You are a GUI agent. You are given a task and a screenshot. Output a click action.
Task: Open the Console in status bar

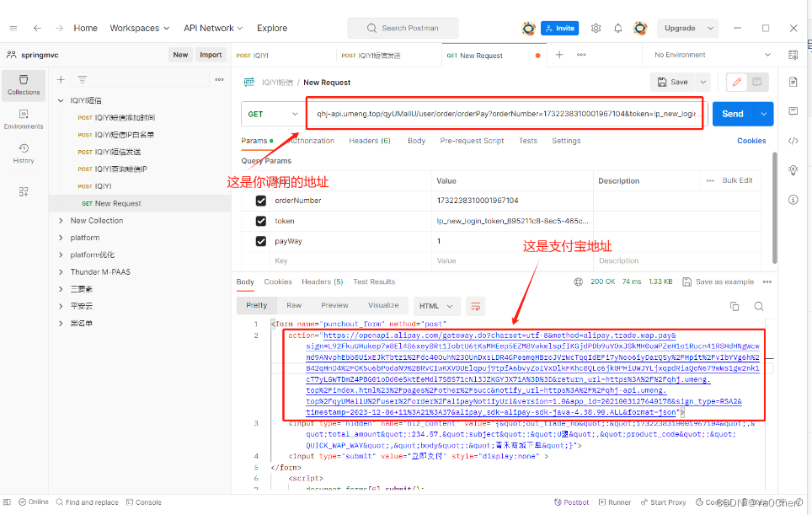[144, 502]
